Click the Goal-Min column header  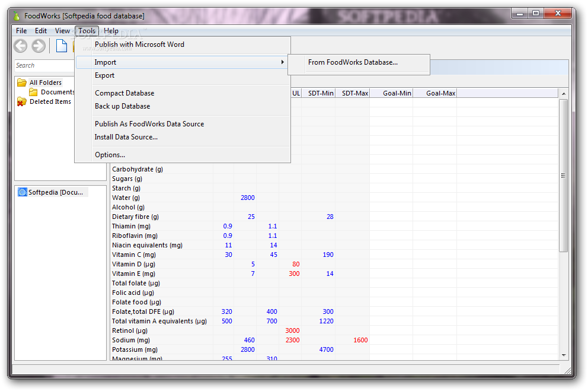point(391,93)
